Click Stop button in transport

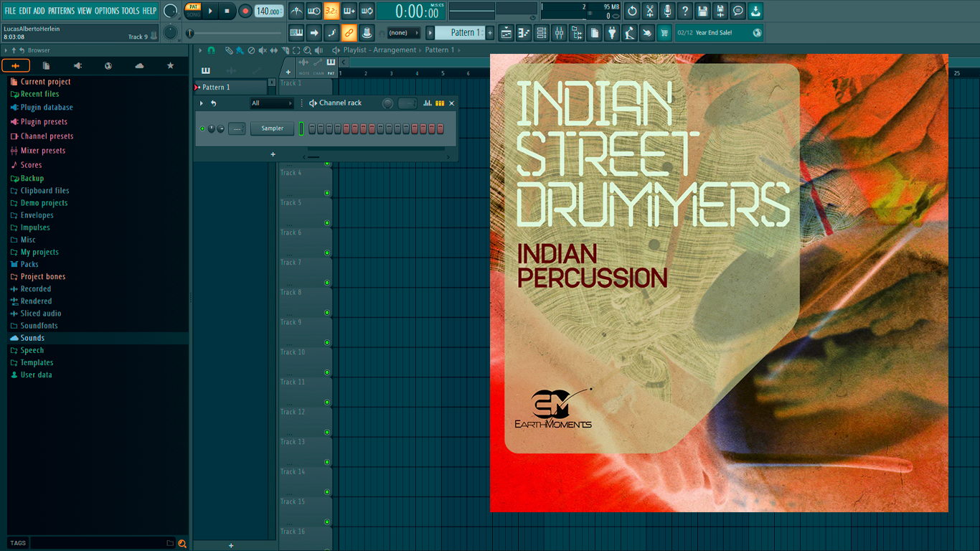coord(227,11)
